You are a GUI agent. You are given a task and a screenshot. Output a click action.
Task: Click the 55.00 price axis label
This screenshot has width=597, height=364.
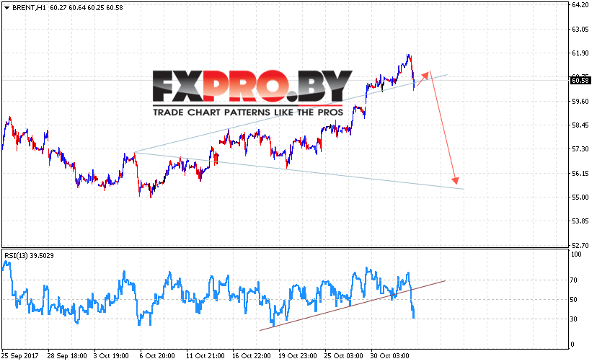[580, 197]
